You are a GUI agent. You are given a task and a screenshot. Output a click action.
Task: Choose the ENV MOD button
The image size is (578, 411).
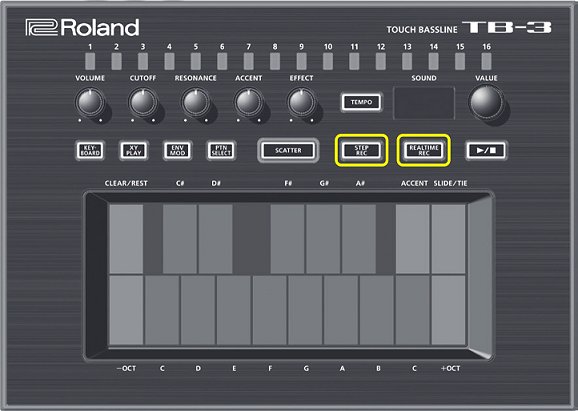tap(177, 150)
